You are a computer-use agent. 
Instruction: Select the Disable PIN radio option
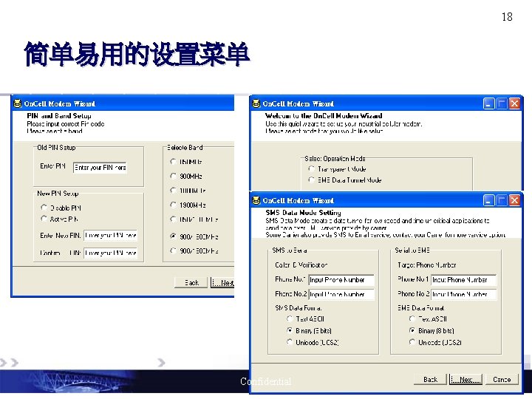44,208
